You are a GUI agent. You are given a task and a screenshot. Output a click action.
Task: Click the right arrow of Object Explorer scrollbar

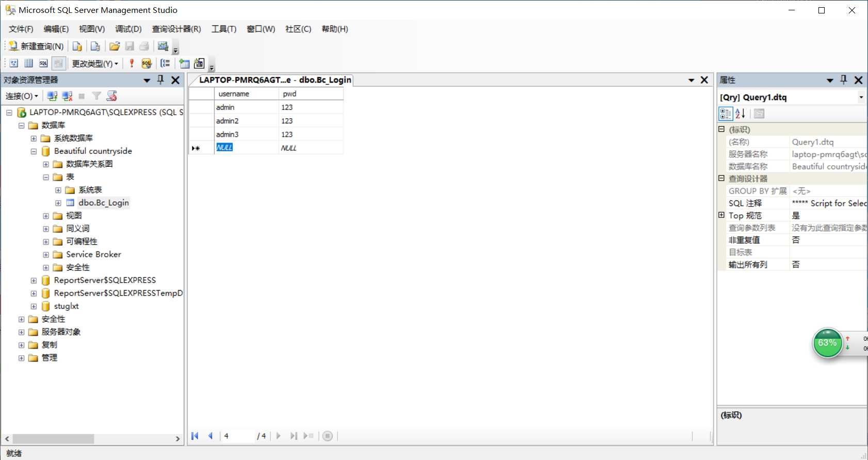(178, 439)
